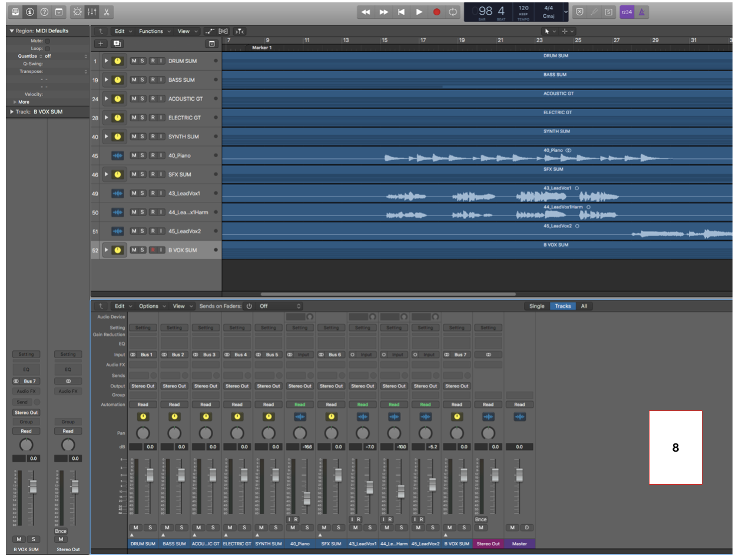This screenshot has width=739, height=560.
Task: Record-enable the ACOUSTIC GT track
Action: pos(153,98)
